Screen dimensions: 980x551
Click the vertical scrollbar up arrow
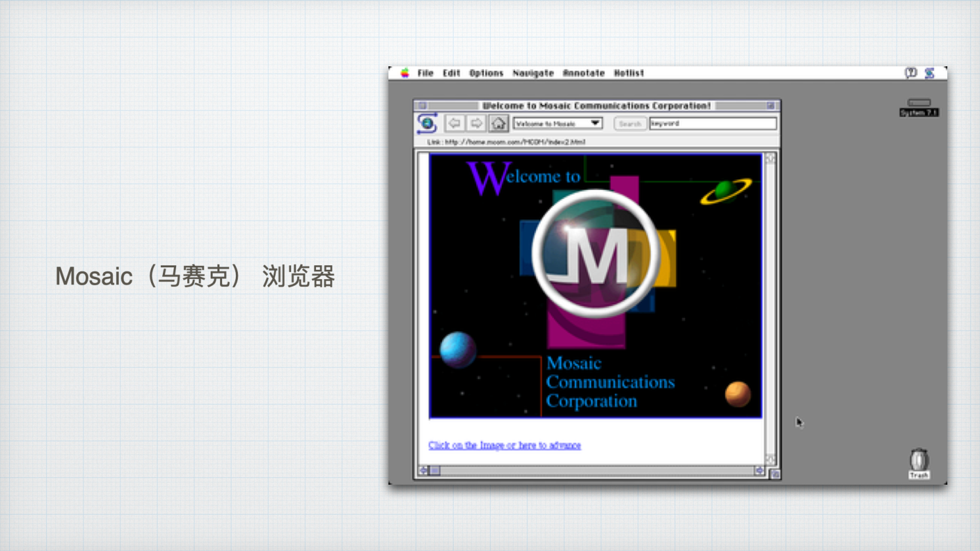(770, 158)
